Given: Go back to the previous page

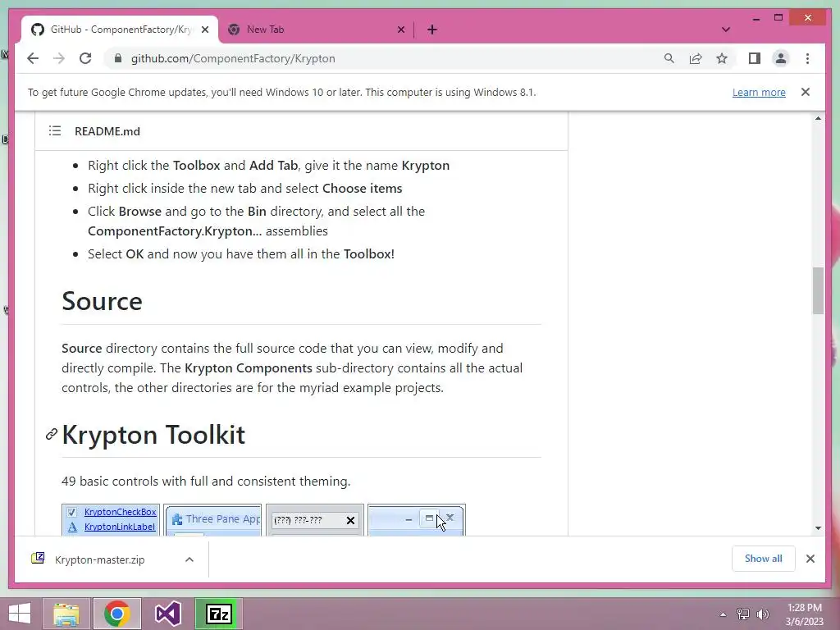Looking at the screenshot, I should click(33, 58).
